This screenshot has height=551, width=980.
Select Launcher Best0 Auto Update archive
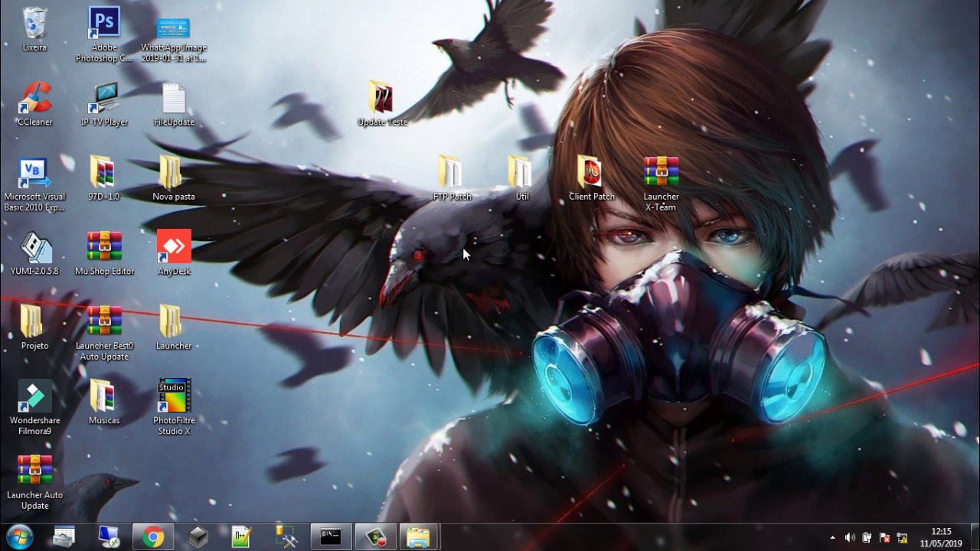(x=104, y=334)
